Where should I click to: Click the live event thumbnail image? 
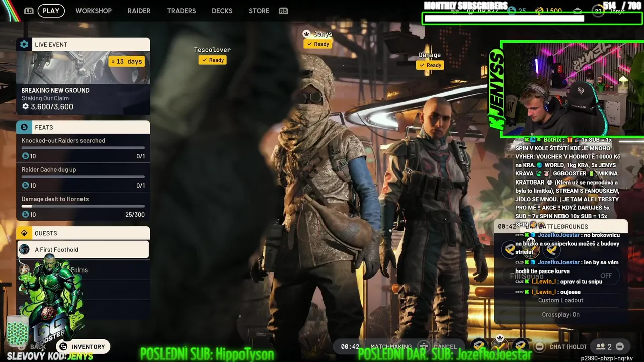[x=84, y=67]
